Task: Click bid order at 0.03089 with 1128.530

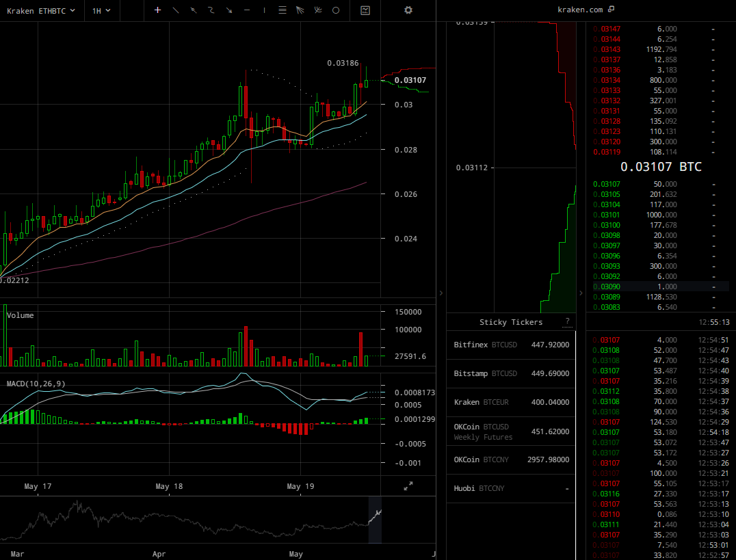Action: (x=661, y=297)
